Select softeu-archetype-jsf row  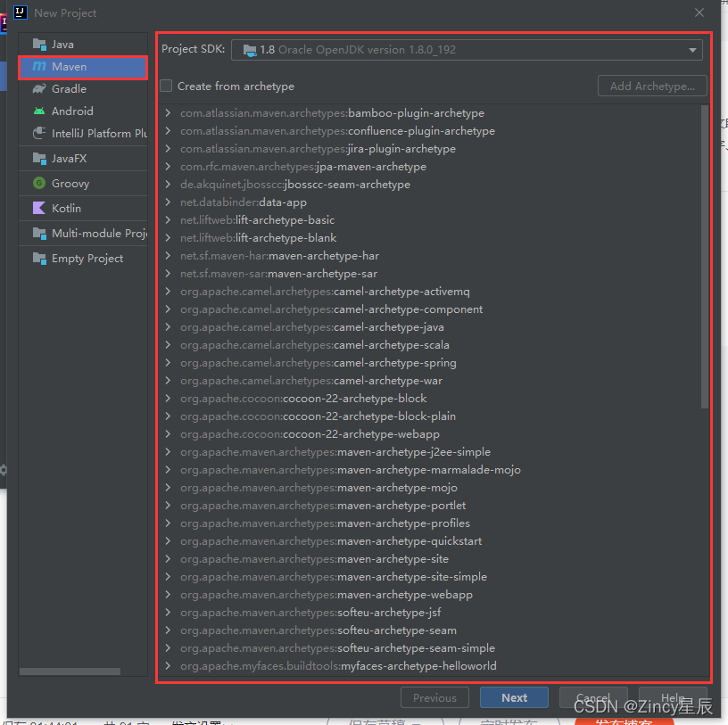pyautogui.click(x=430, y=613)
